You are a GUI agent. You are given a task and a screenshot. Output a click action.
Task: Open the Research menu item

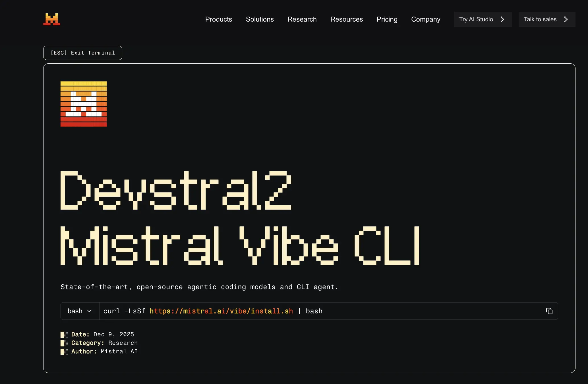point(302,19)
